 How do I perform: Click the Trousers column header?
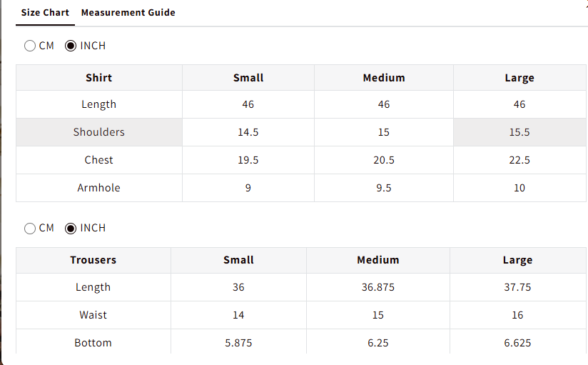pos(93,260)
